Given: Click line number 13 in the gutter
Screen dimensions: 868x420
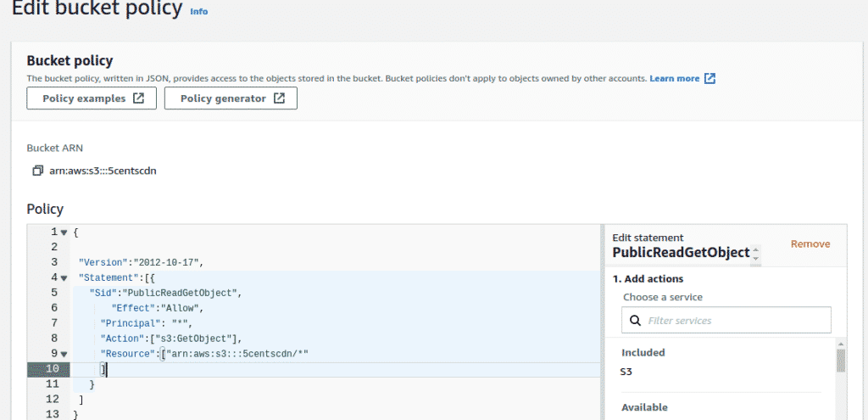Looking at the screenshot, I should point(53,414).
